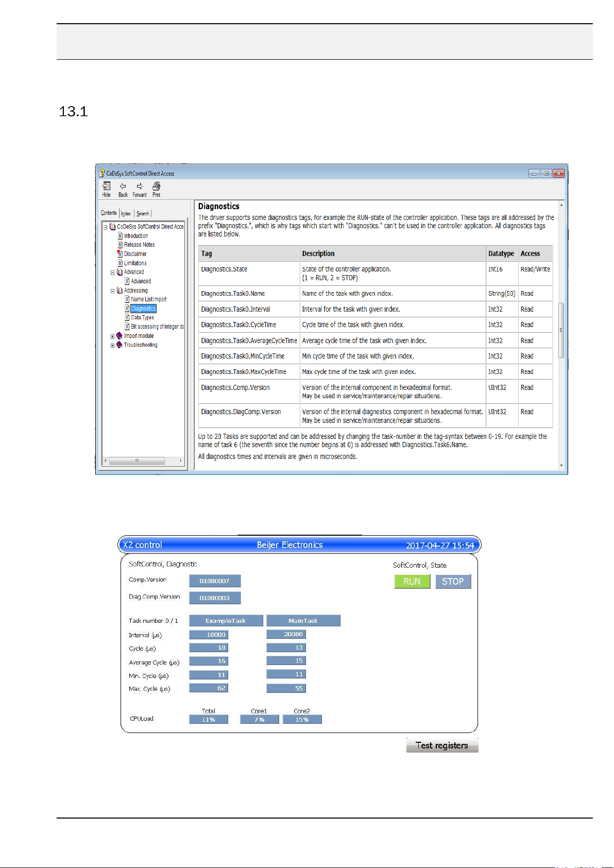Open the Name List Import topic

pos(148,299)
